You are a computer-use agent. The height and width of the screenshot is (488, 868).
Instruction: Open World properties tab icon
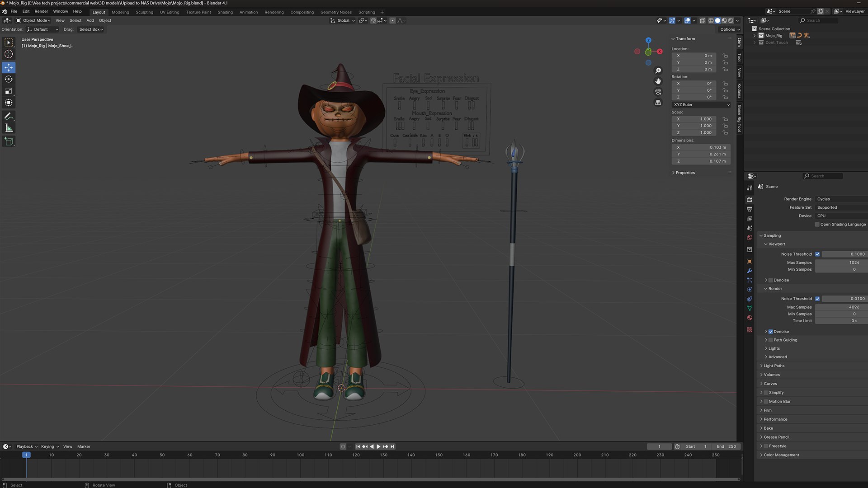click(x=750, y=237)
